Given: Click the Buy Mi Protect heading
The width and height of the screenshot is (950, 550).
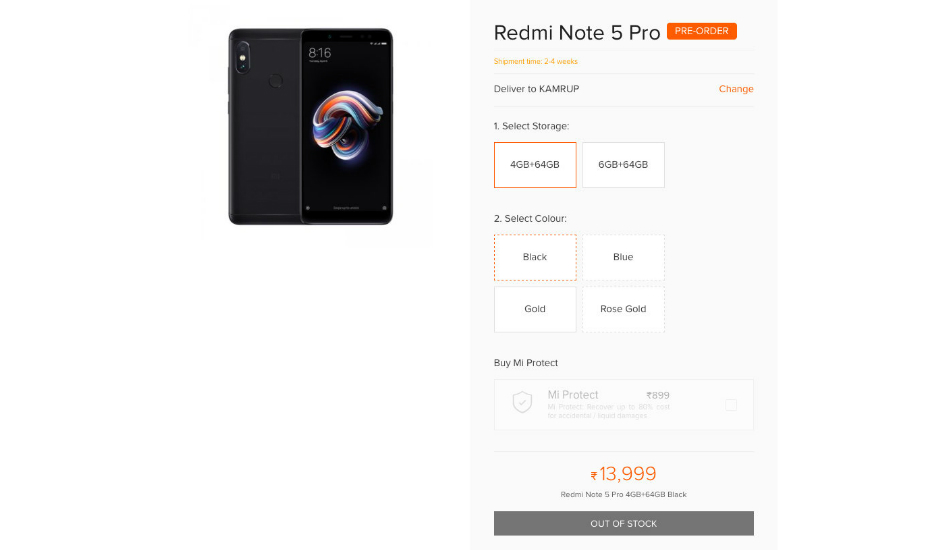Looking at the screenshot, I should [x=526, y=363].
